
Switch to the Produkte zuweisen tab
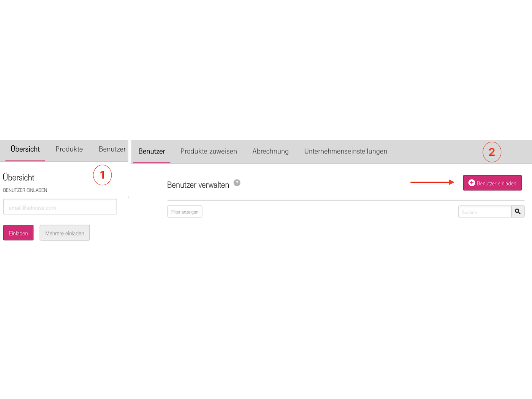(x=209, y=151)
